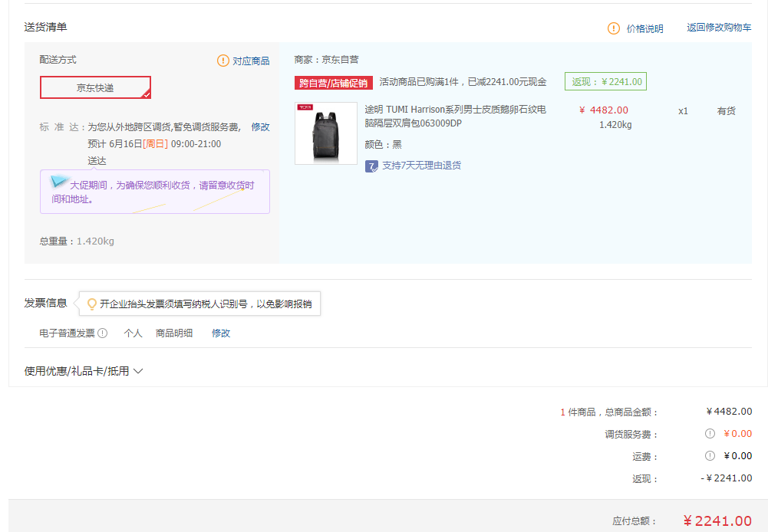Click the 运费 info icon

pos(710,455)
